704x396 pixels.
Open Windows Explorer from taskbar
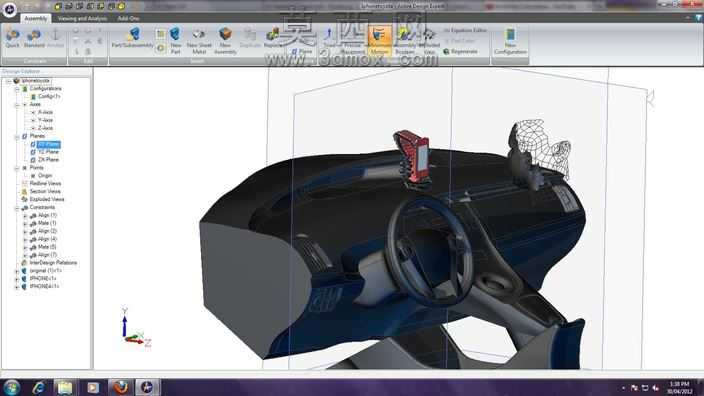[65, 387]
